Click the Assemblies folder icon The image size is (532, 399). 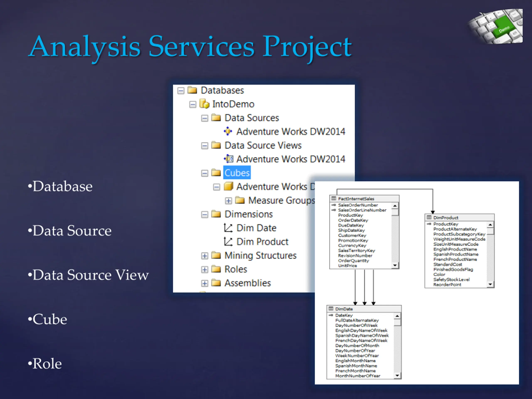point(216,283)
